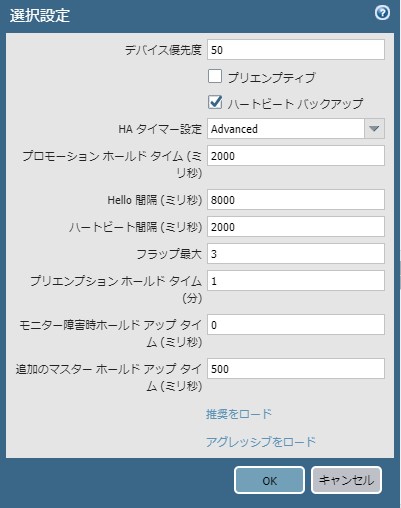Click the 選択設定 dialog title
Image resolution: width=401 pixels, height=508 pixels.
tap(40, 15)
